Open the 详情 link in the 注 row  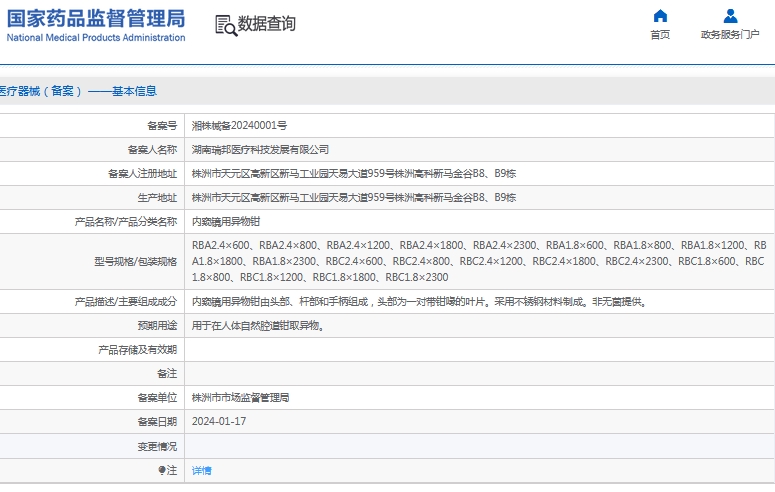[202, 471]
